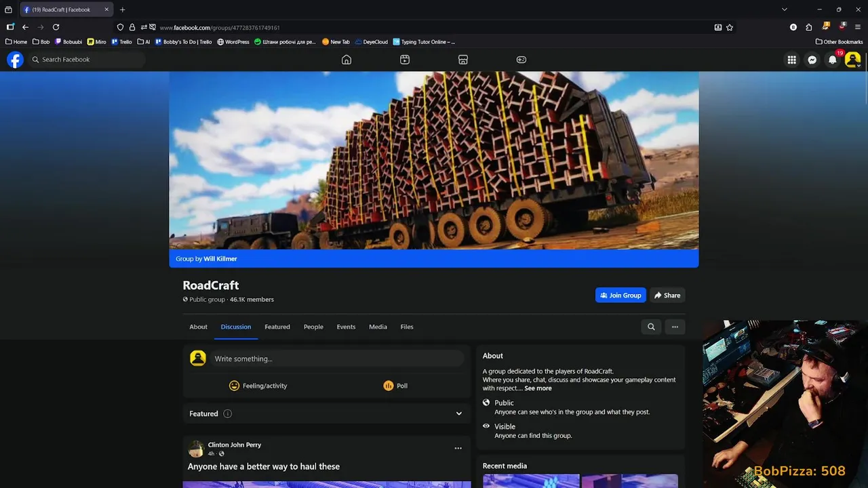Open the Bob bookmark folder
The height and width of the screenshot is (488, 868).
pyautogui.click(x=41, y=42)
